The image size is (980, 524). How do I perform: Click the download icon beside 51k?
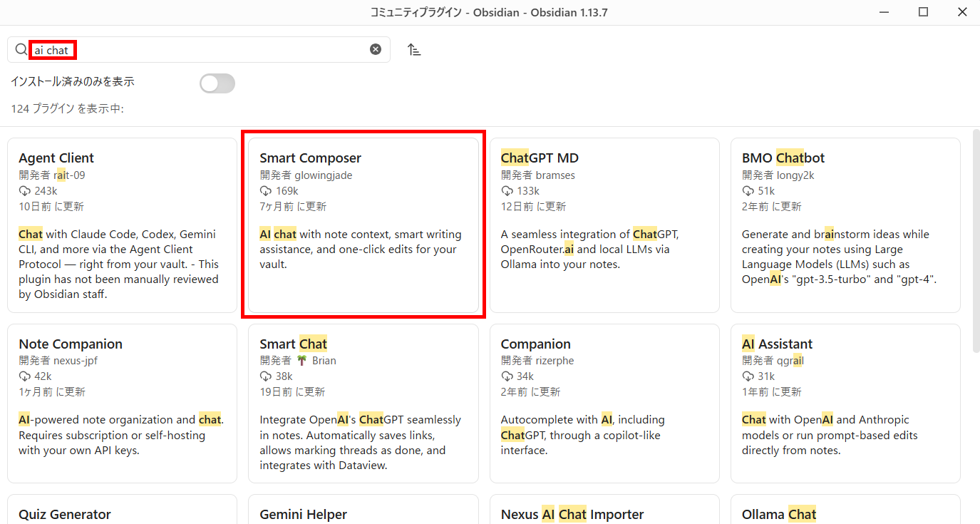(x=748, y=191)
